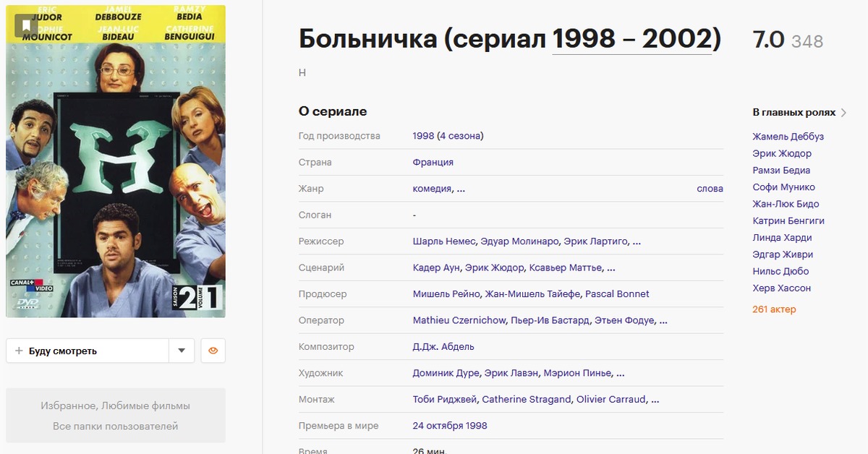
Task: Click composer Д.Дж. Абдель link
Action: pyautogui.click(x=443, y=347)
